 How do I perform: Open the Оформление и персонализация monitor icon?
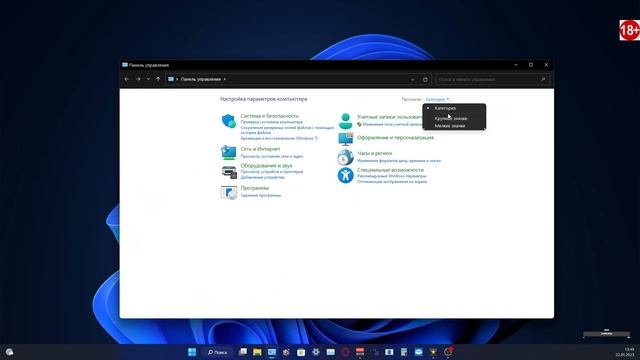(x=345, y=139)
